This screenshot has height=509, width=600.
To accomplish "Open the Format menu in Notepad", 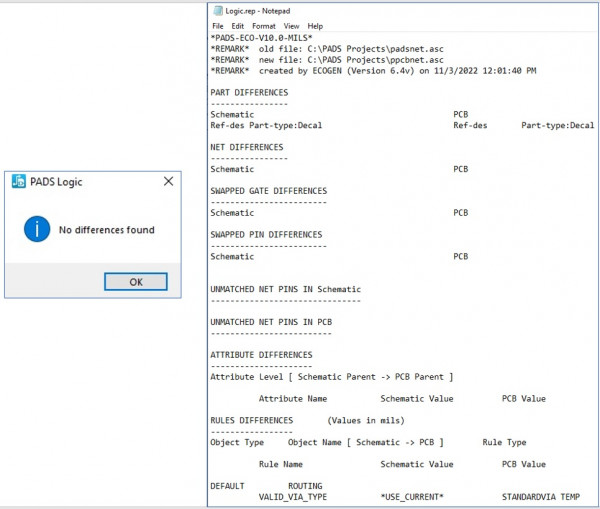I will [x=264, y=26].
